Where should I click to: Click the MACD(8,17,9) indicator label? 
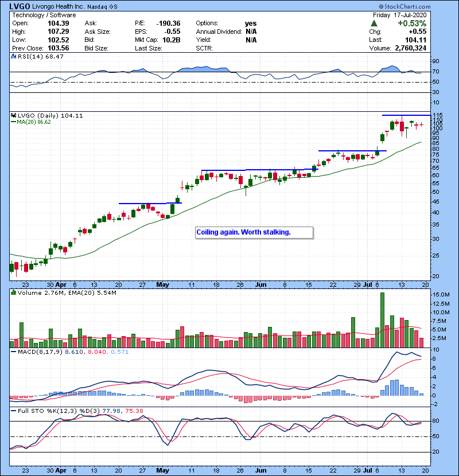[40, 352]
